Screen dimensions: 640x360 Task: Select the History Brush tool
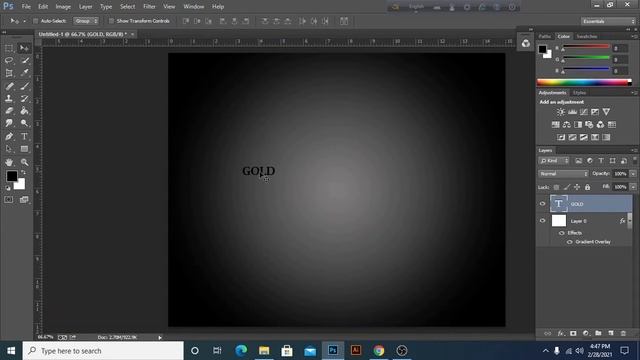24,98
